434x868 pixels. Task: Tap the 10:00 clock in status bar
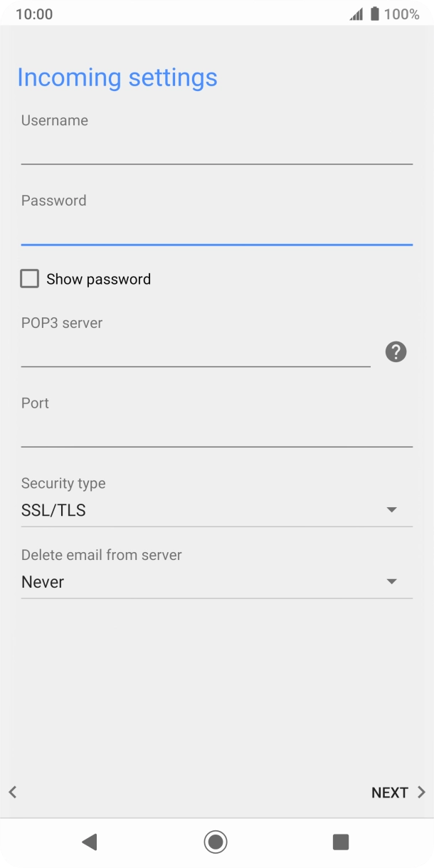[32, 13]
